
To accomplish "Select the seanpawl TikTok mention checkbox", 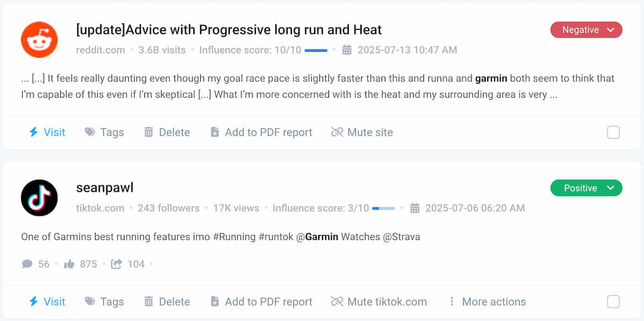I will (x=613, y=302).
